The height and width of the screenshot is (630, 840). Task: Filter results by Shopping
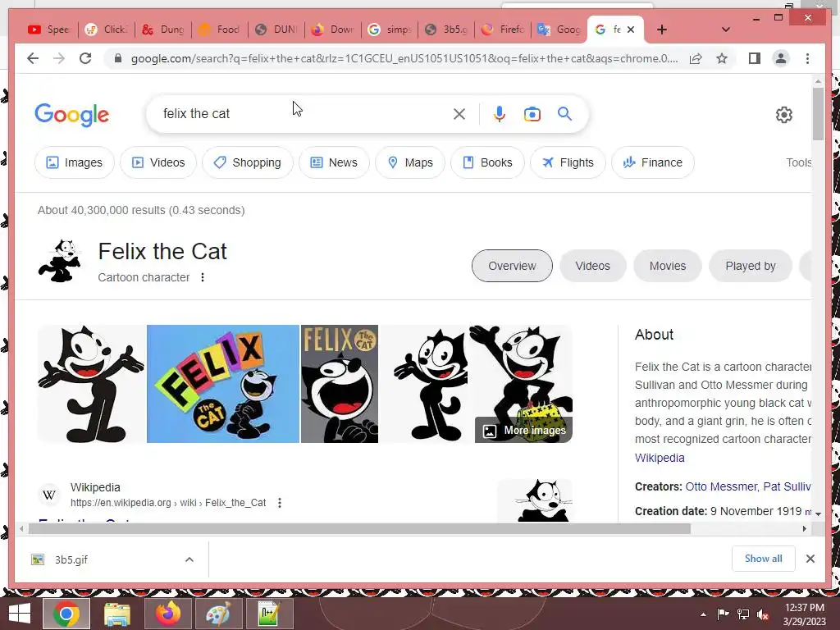(x=248, y=162)
